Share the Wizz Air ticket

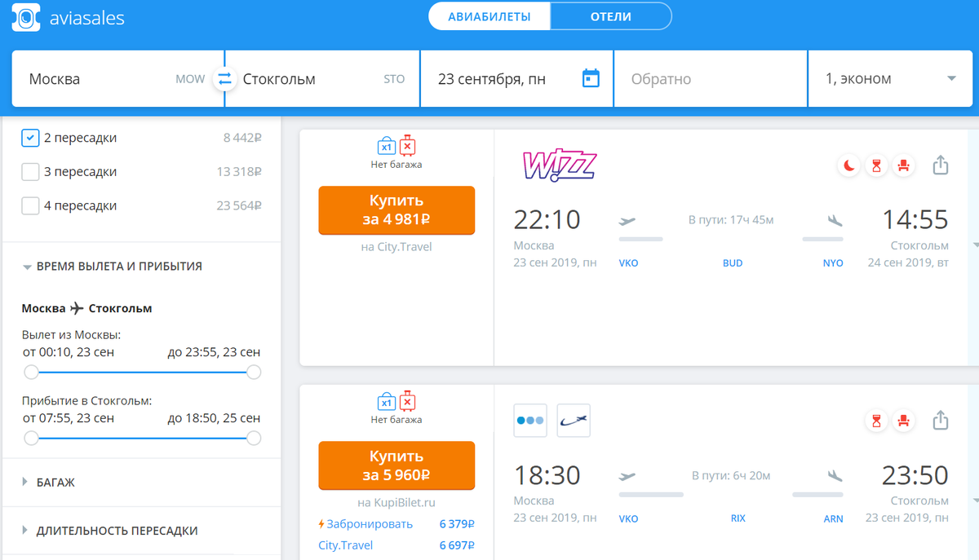pos(941,165)
